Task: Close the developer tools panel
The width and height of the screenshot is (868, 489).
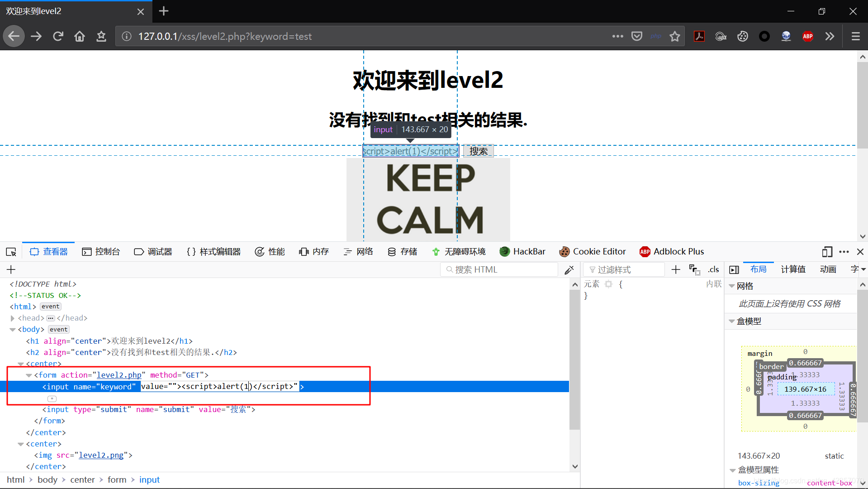Action: [860, 252]
